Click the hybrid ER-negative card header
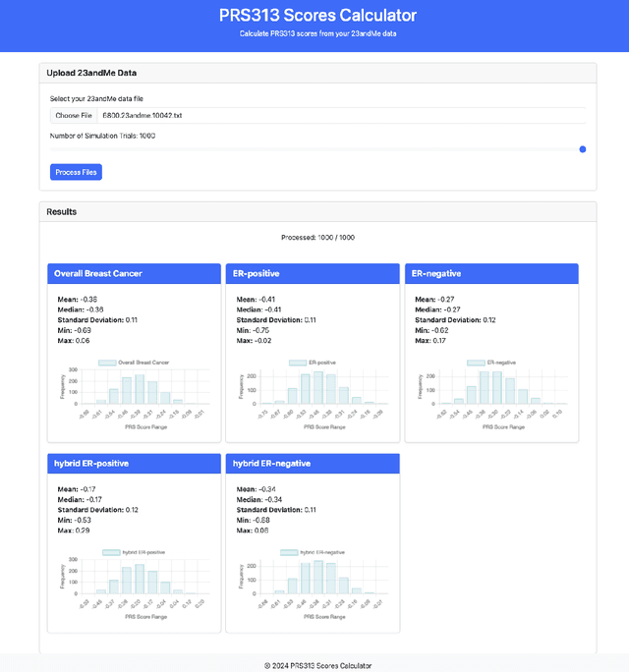The height and width of the screenshot is (672, 629). (x=313, y=463)
